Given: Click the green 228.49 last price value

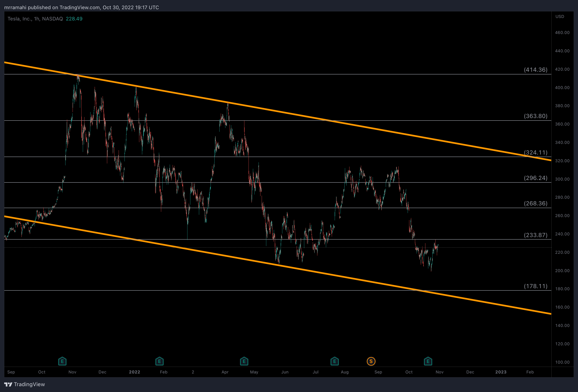Looking at the screenshot, I should (74, 19).
